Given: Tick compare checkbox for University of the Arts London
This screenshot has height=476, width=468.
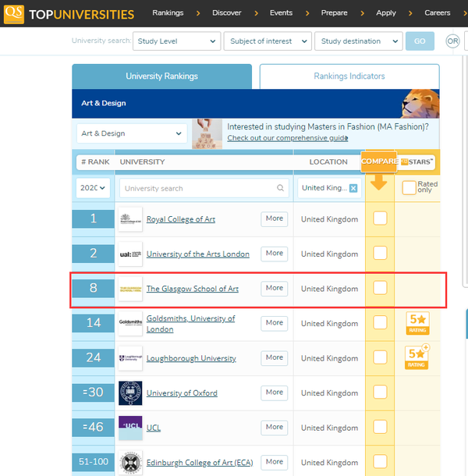Looking at the screenshot, I should click(x=380, y=253).
